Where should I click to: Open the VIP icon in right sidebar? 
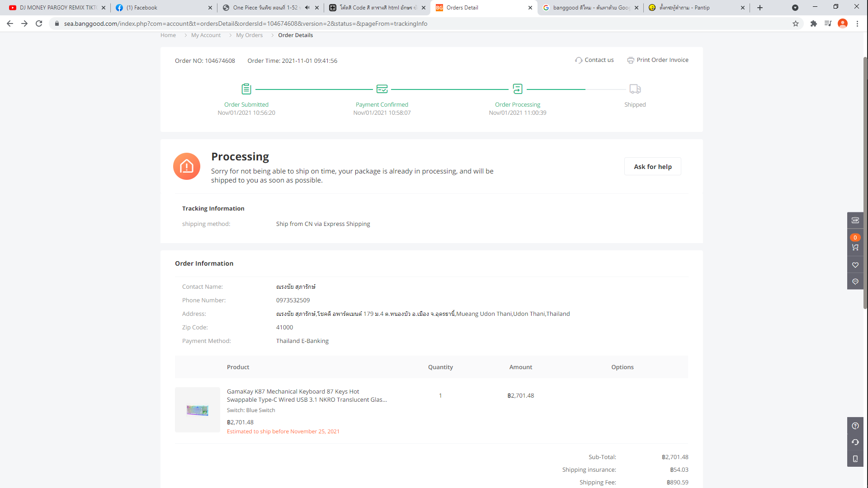855,221
